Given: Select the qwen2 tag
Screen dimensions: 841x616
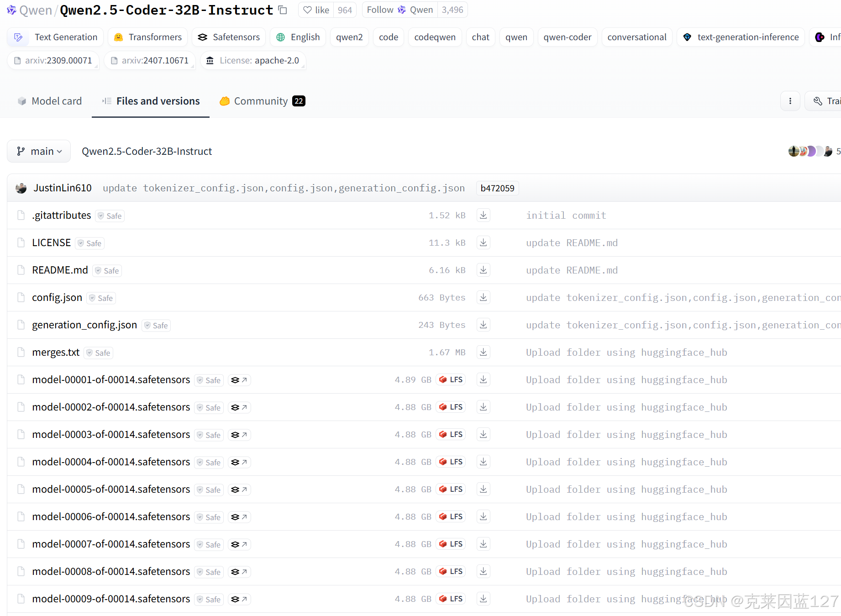Looking at the screenshot, I should [x=349, y=37].
